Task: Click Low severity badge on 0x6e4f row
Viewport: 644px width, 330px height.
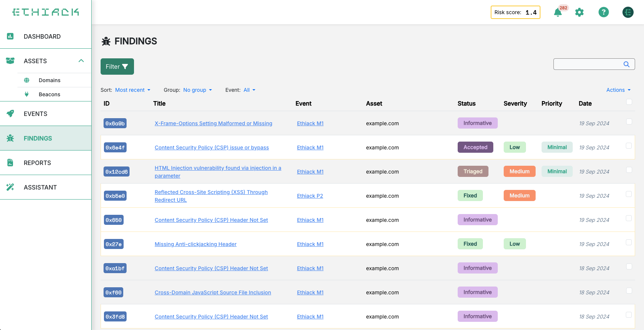Action: click(x=514, y=147)
